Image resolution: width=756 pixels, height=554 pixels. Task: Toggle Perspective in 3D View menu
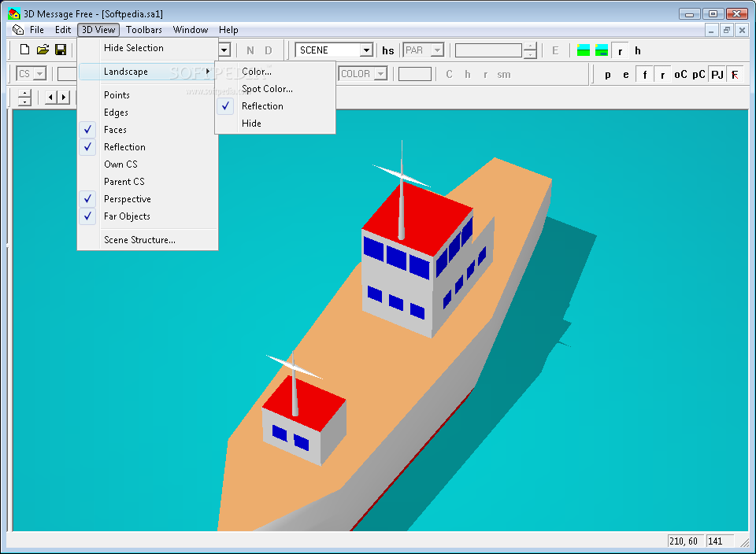[x=147, y=199]
